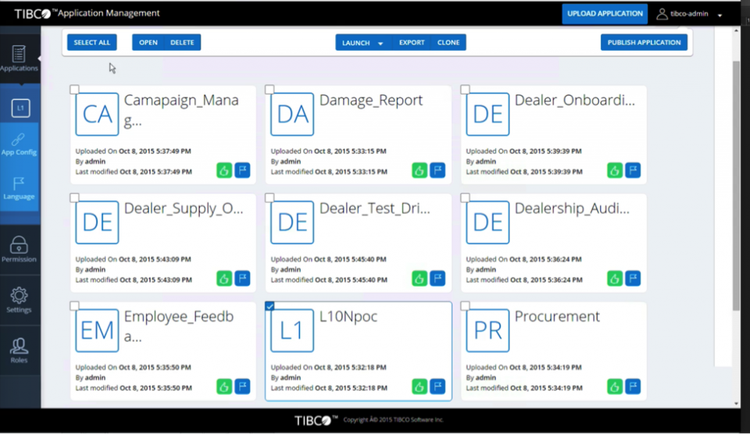
Task: Open the Applications sidebar section
Action: [19, 58]
